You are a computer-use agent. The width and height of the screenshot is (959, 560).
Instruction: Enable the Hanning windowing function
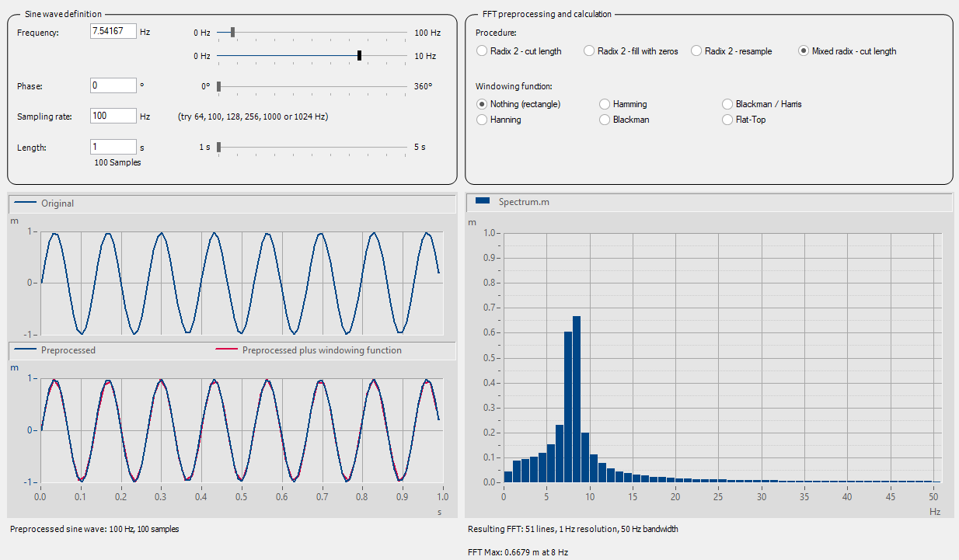pyautogui.click(x=483, y=120)
